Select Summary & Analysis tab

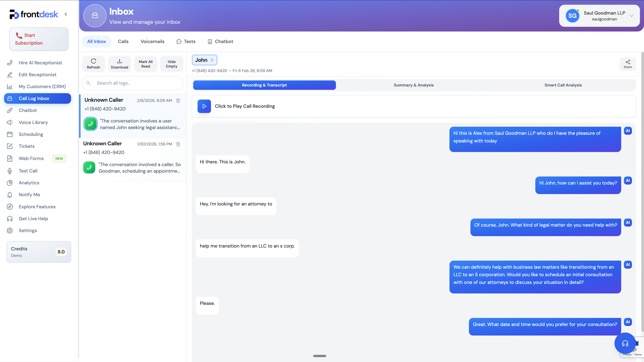[x=414, y=85]
